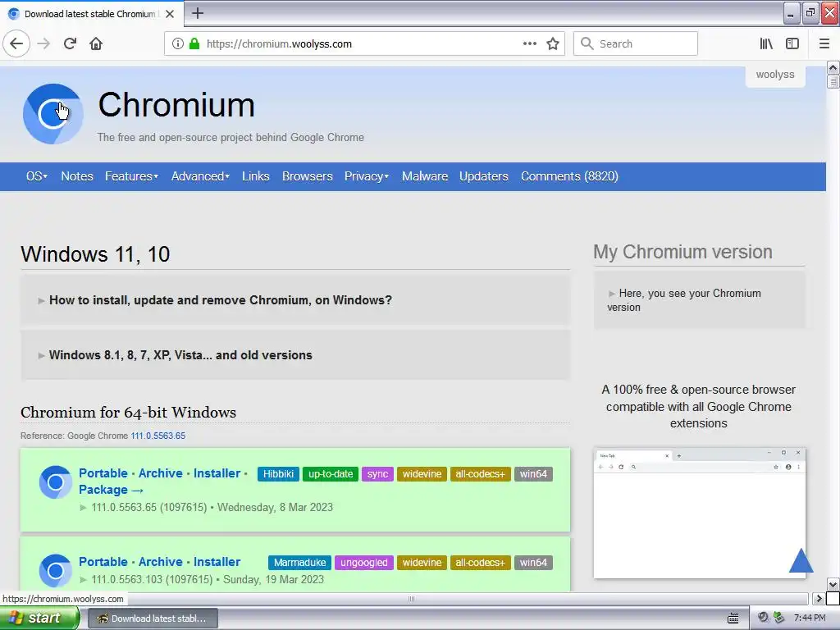Click the horizontal scrollbar right arrow
The width and height of the screenshot is (840, 630).
(x=818, y=598)
